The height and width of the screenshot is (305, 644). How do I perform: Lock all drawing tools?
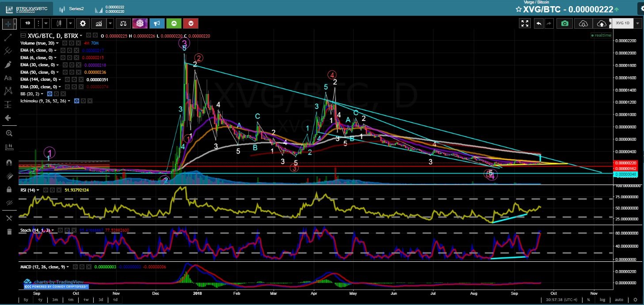(8, 189)
